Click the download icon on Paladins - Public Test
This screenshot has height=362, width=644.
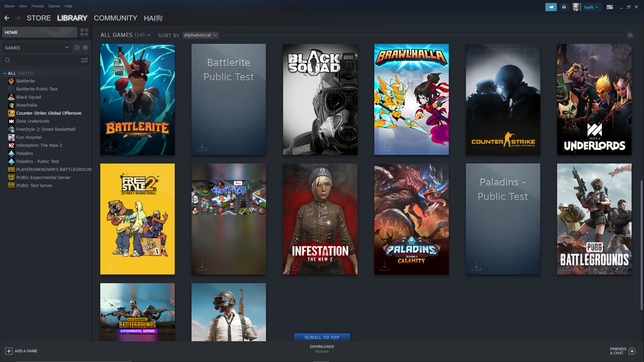pos(476,266)
